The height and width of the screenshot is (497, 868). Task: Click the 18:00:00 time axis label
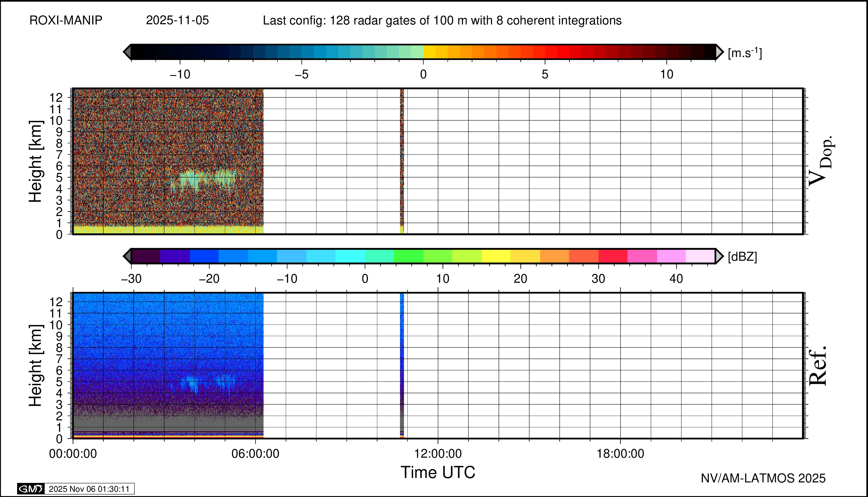(620, 454)
